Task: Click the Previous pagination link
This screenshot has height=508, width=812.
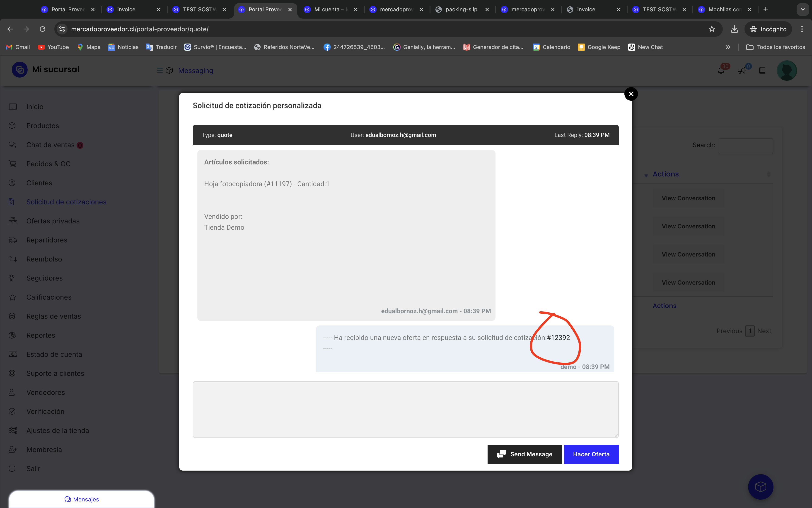Action: [x=730, y=331]
